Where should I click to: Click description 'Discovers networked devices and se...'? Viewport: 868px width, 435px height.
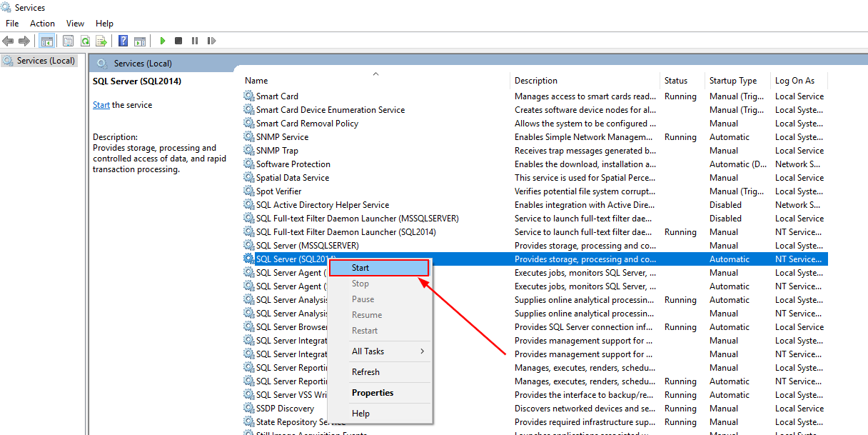click(x=585, y=409)
